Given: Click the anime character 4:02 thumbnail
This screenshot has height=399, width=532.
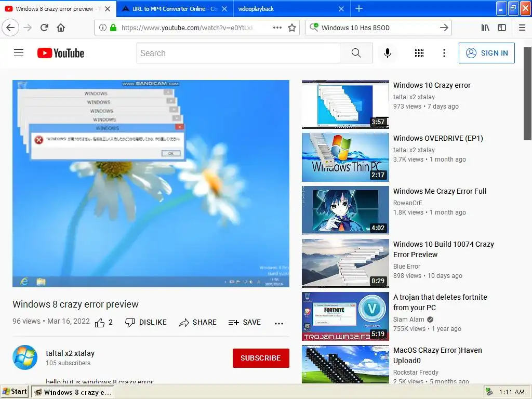Looking at the screenshot, I should 345,210.
